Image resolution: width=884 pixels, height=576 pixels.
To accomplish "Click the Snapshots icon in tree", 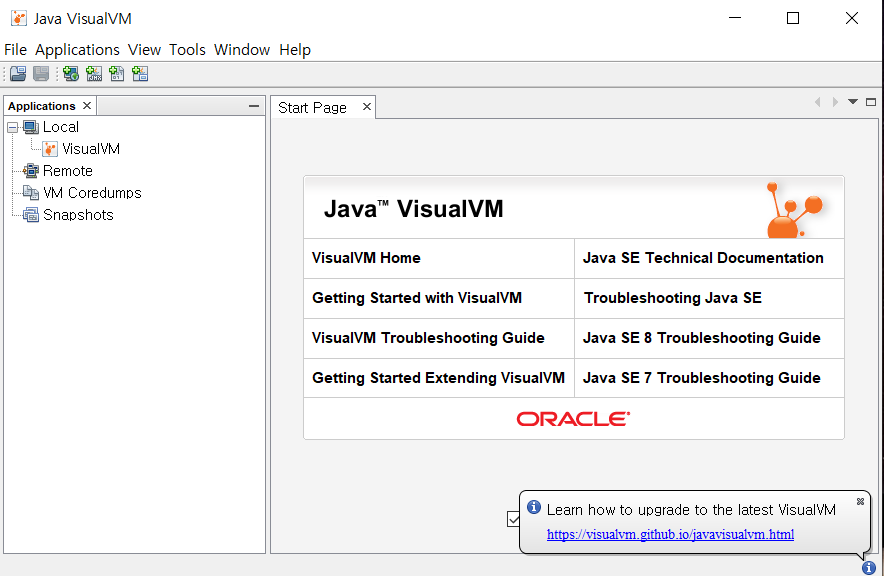I will [x=30, y=215].
